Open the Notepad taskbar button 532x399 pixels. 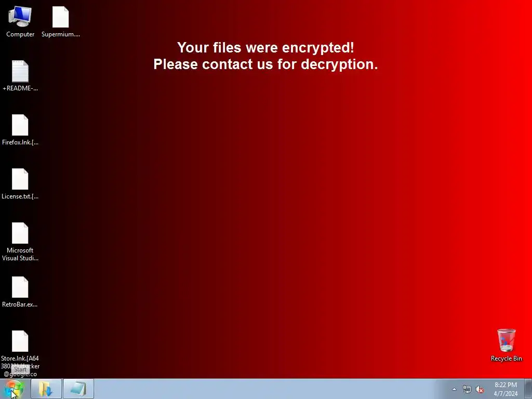78,389
